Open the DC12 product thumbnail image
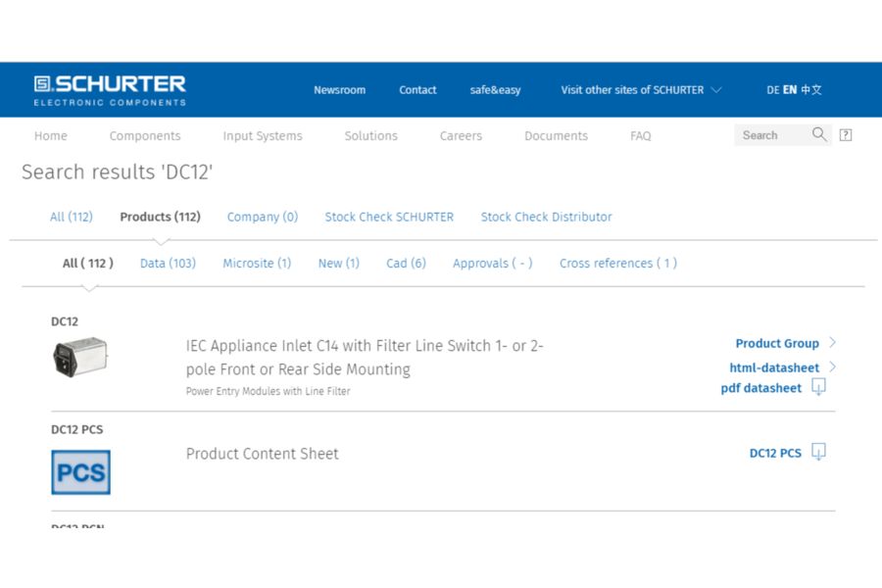Screen dimensions: 882x588 tap(80, 357)
